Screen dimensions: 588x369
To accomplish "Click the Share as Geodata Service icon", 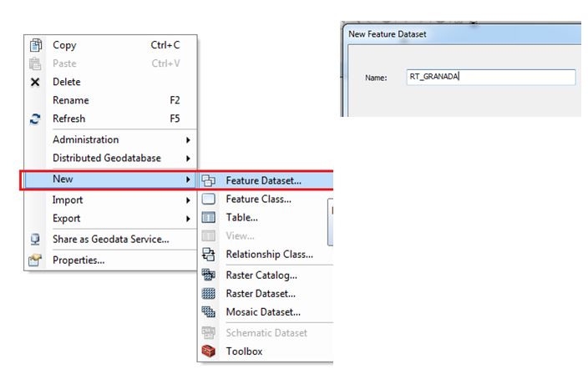I will click(x=36, y=240).
